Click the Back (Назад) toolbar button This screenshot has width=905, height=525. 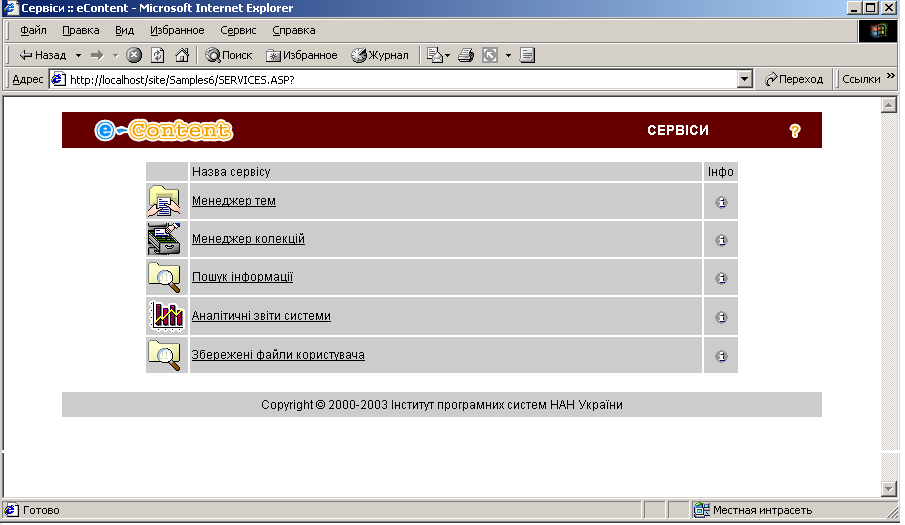(x=42, y=55)
